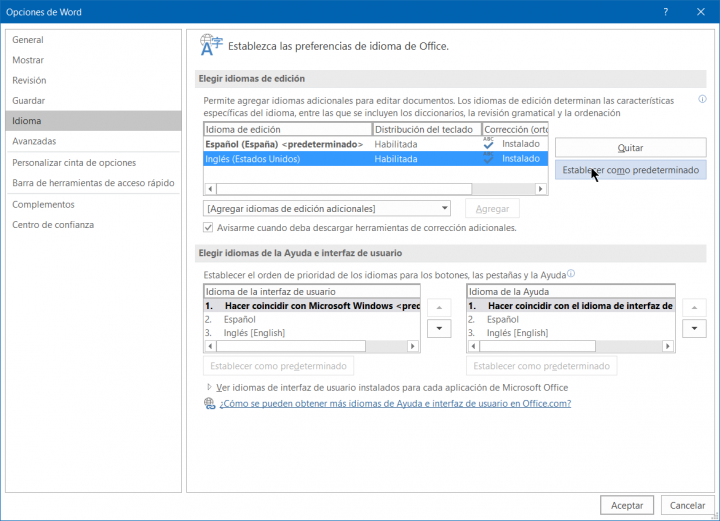Click info icon next to la Ayuda text

pos(571,274)
